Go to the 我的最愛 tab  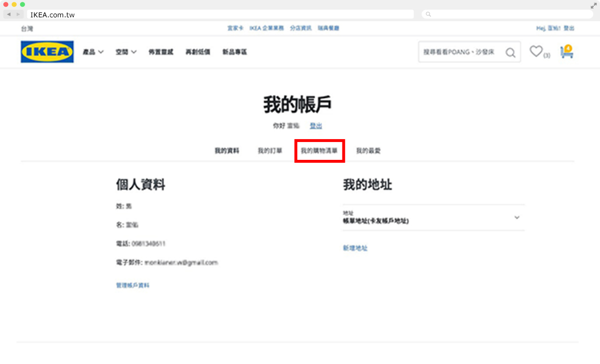368,151
